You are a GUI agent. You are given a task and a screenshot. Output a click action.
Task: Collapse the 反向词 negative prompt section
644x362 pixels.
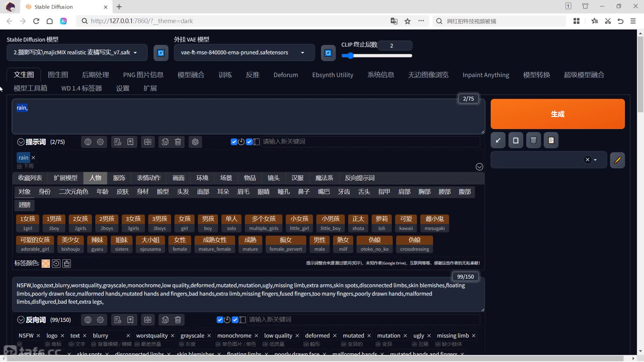click(x=21, y=320)
